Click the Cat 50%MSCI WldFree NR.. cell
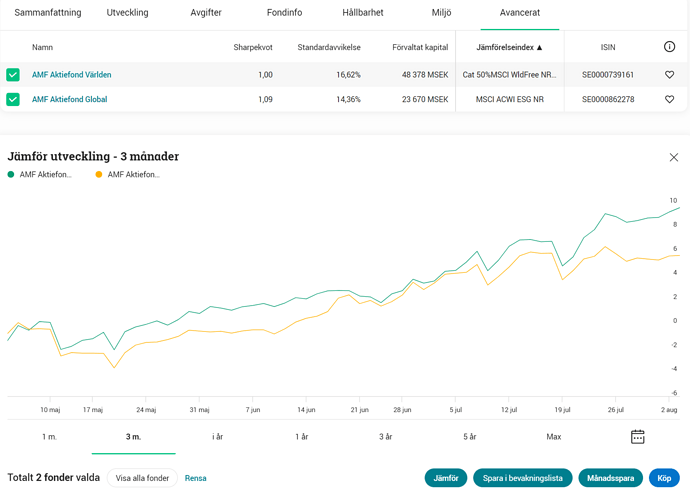The height and width of the screenshot is (497, 690). pyautogui.click(x=509, y=75)
